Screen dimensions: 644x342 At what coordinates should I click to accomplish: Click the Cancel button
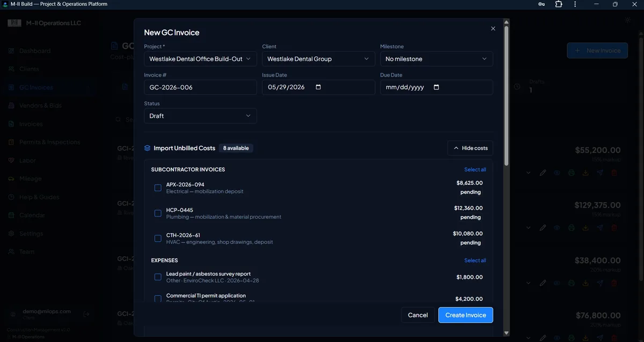point(418,315)
